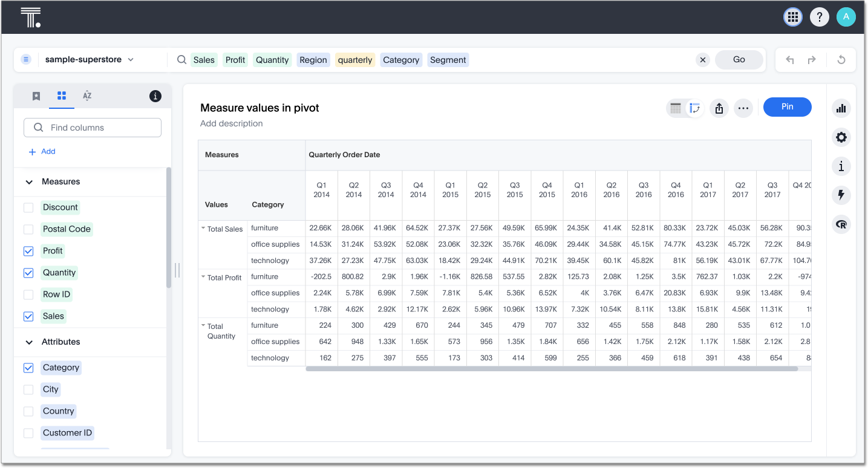Switch to the bookmarks tab in column panel
This screenshot has height=468, width=868.
pyautogui.click(x=36, y=96)
